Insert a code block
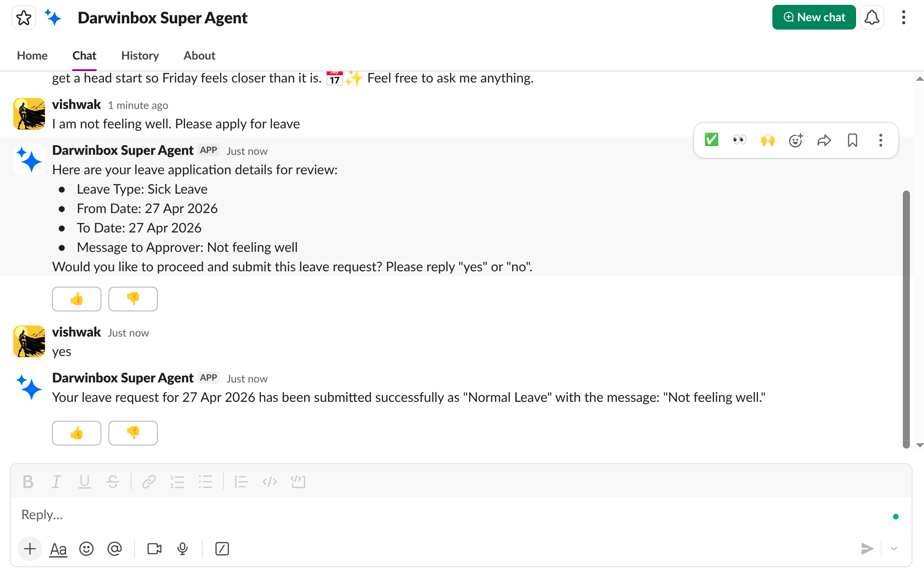The width and height of the screenshot is (924, 584). point(298,482)
